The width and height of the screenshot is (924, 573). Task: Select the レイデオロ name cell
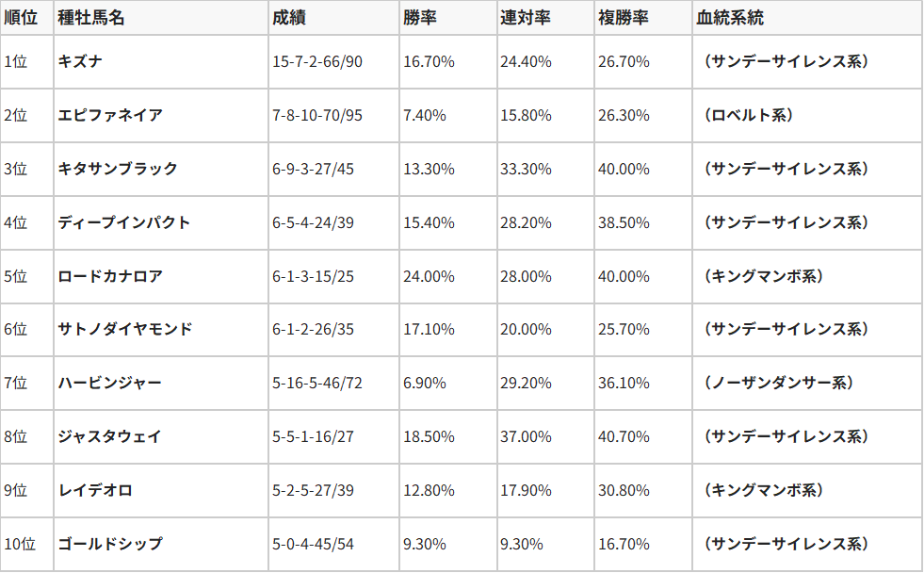pyautogui.click(x=95, y=490)
